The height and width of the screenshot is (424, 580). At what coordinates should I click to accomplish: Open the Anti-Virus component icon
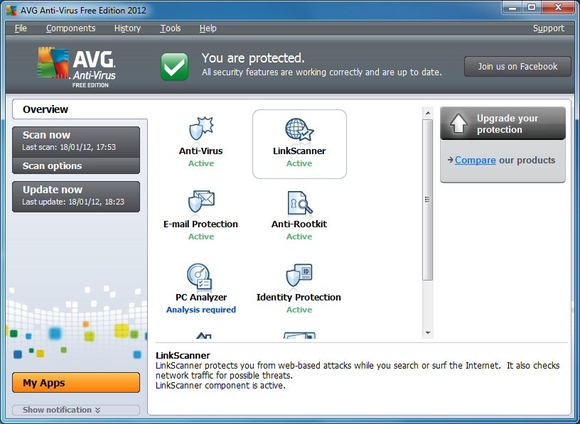tap(201, 128)
